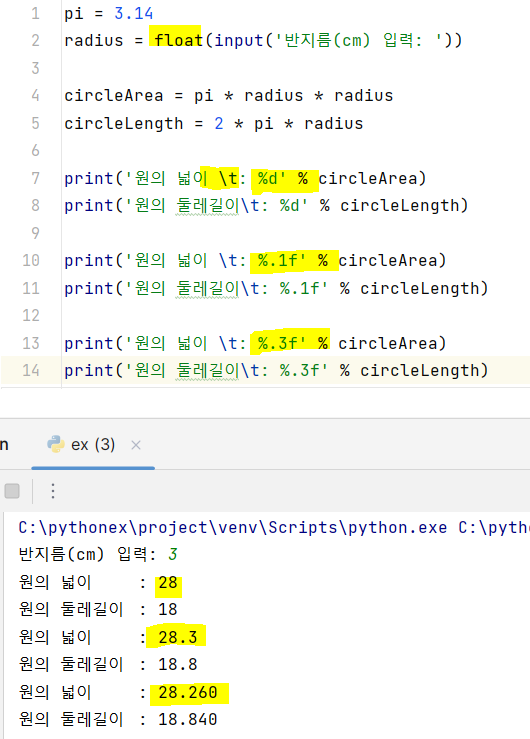Click the highlighted 28.3 output value
Image resolution: width=530 pixels, height=739 pixels.
click(178, 637)
